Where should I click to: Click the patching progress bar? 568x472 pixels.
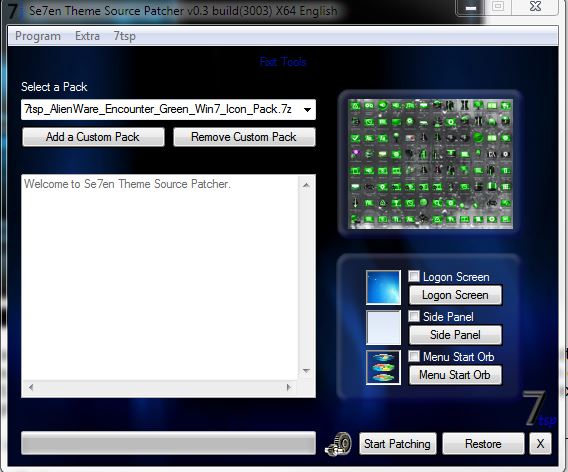(168, 443)
